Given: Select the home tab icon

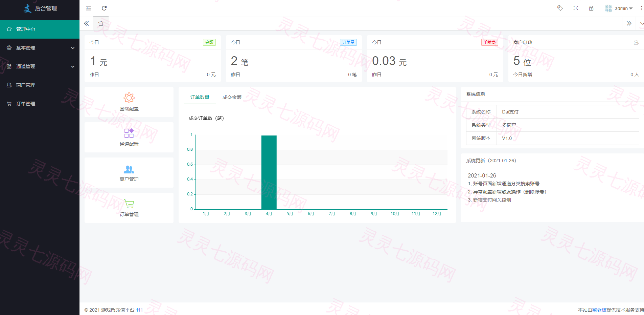Looking at the screenshot, I should click(x=101, y=23).
